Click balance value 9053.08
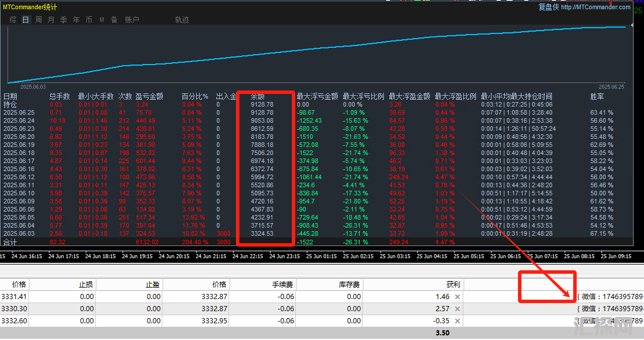Viewport: 644px width, 340px height. point(262,121)
